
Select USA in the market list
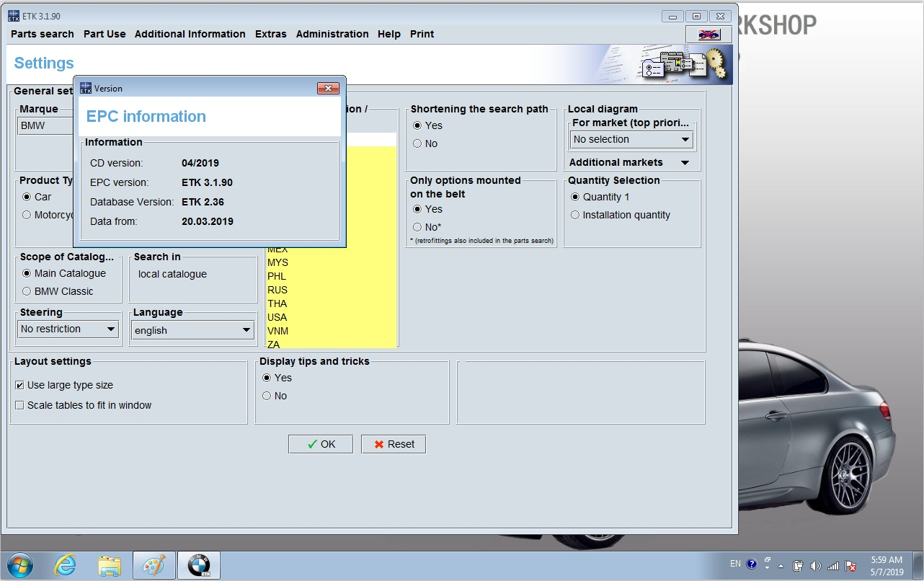(277, 317)
